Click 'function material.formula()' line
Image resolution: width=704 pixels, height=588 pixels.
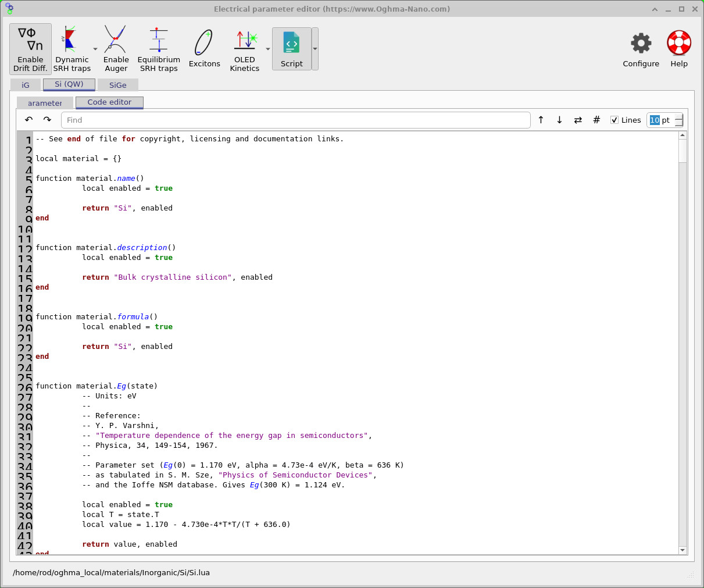(97, 317)
